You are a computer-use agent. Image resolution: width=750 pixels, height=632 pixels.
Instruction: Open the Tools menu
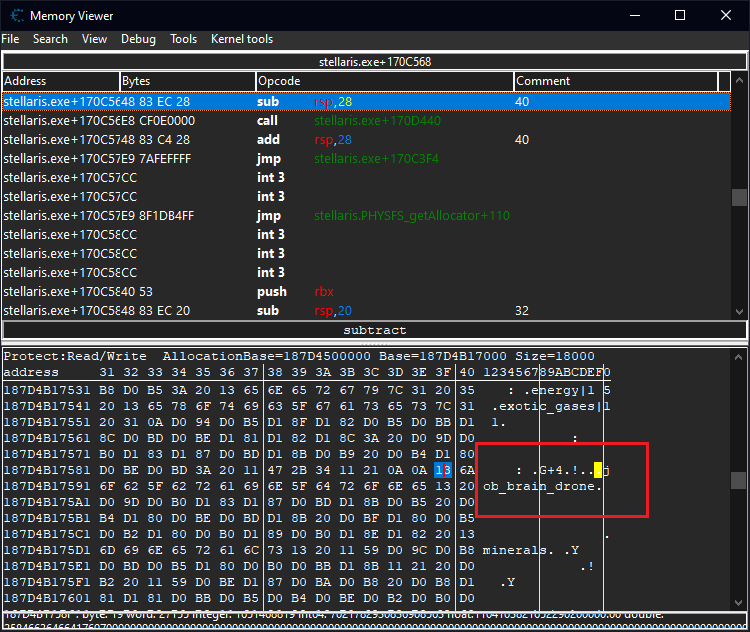point(183,39)
